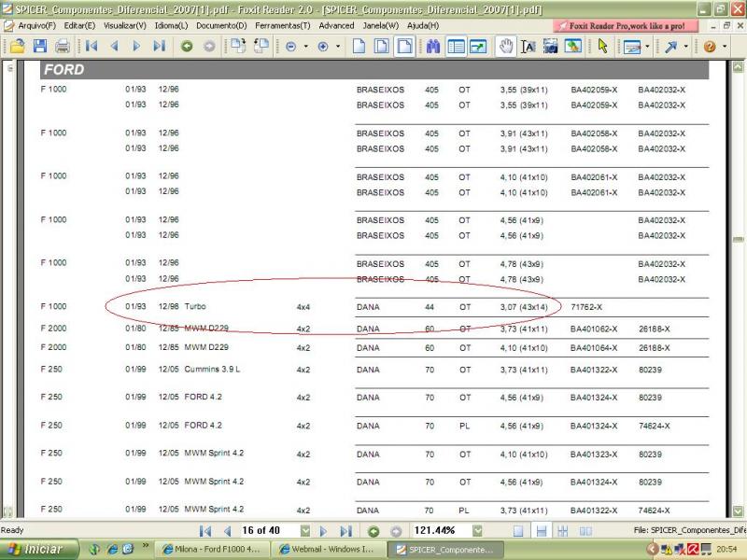
Task: Click the zoom field showing 121.44%
Action: pos(442,530)
